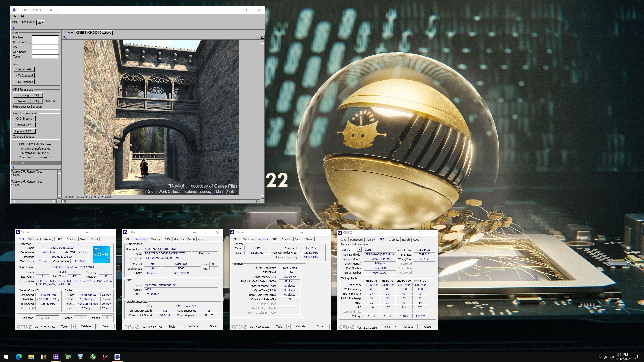
Task: Click the -> To Database button
Action: (x=24, y=82)
